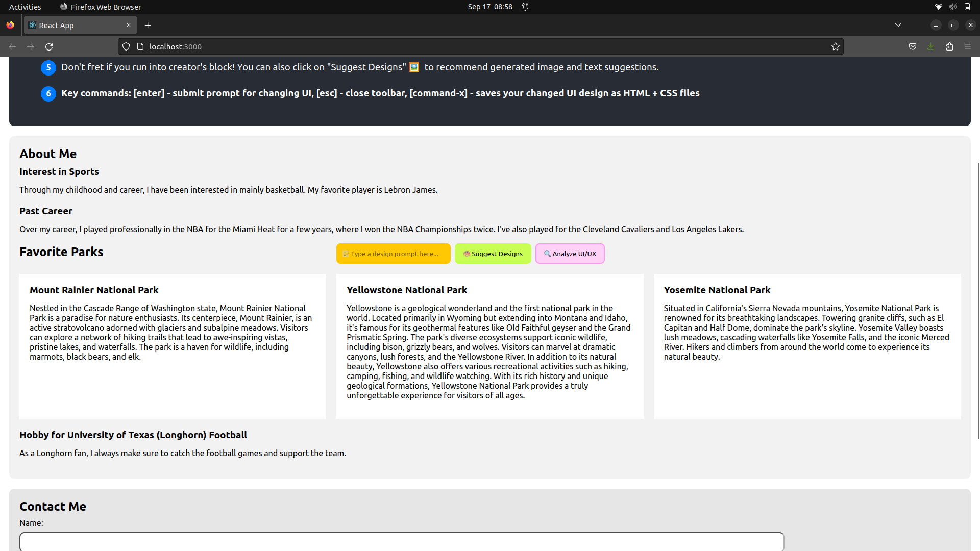Viewport: 980px width, 551px height.
Task: Click the tracking protection shield icon
Action: pyautogui.click(x=126, y=46)
